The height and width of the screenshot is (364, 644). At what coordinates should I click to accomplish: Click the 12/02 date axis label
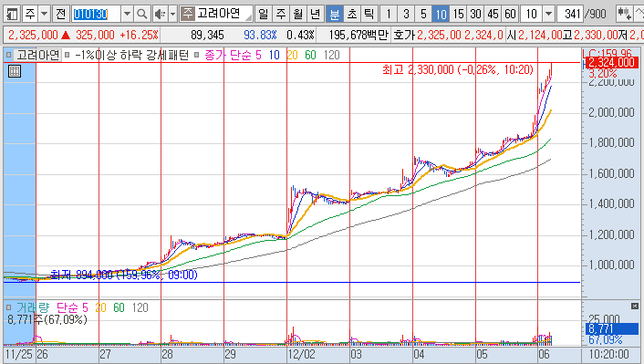click(301, 354)
